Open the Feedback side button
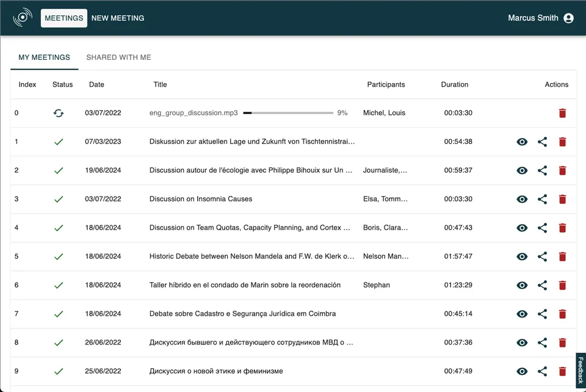The image size is (586, 392). pyautogui.click(x=581, y=370)
